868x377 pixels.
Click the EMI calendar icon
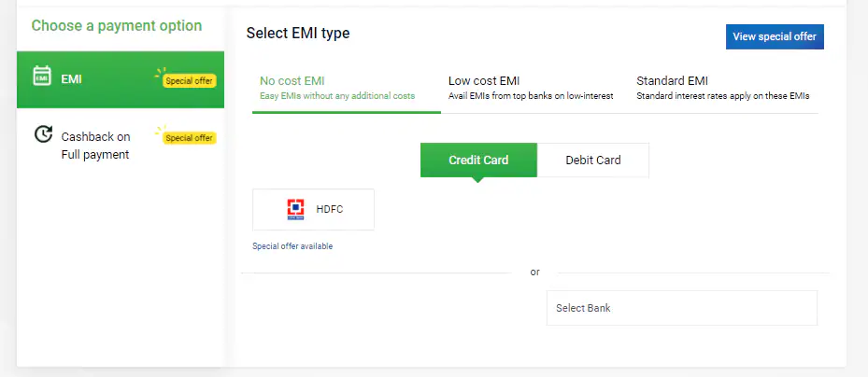[x=42, y=77]
